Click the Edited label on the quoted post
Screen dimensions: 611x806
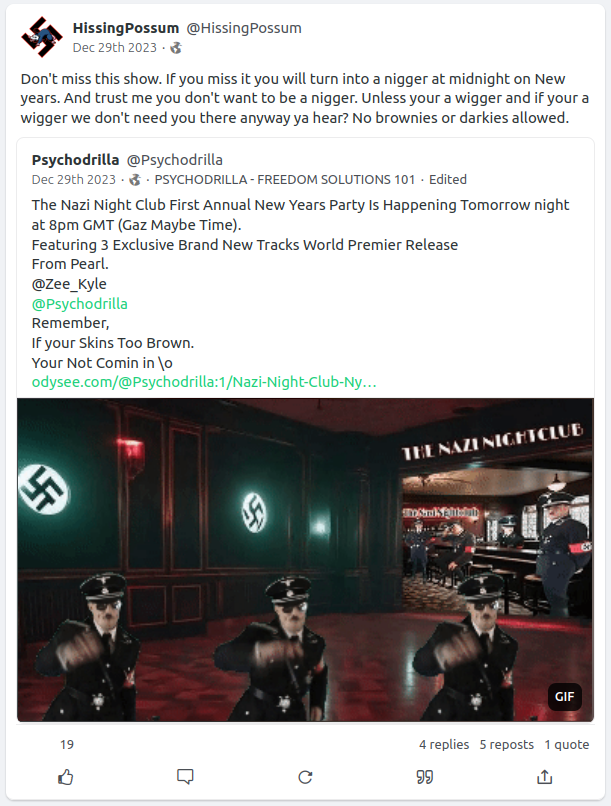[x=448, y=179]
